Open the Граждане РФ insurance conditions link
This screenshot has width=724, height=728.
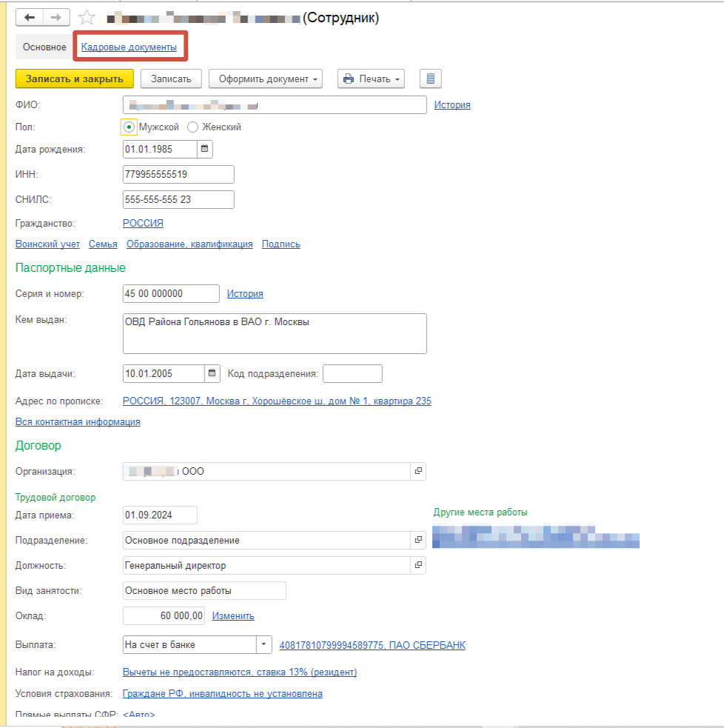click(223, 694)
